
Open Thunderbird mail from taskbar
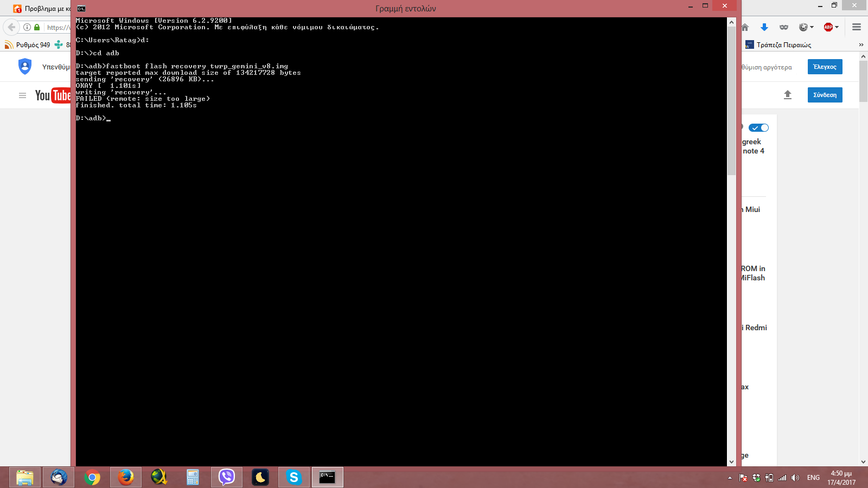[x=59, y=477]
